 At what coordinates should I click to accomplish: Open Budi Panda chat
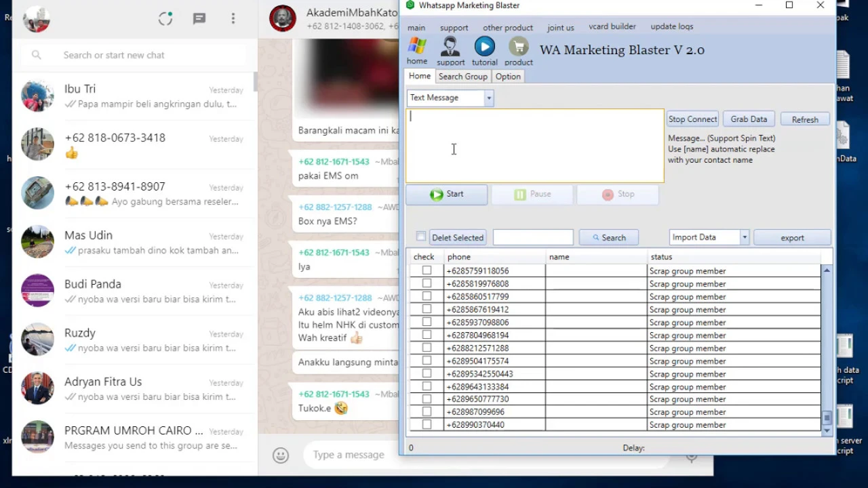(x=134, y=291)
